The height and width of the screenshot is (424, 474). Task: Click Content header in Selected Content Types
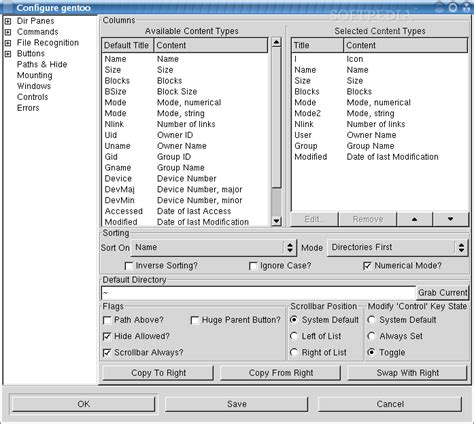(406, 45)
